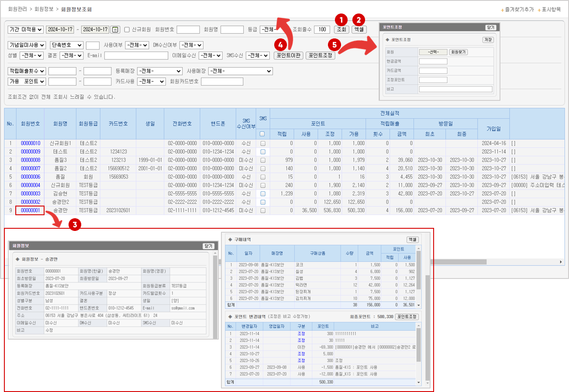
Task: Click the horizontal scrollbar right arrow
Action: point(562,262)
